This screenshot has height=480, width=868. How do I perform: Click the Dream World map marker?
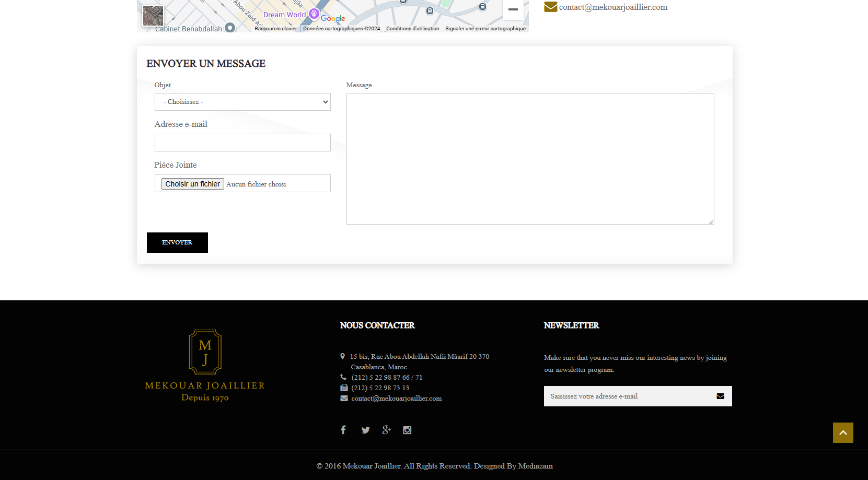(x=314, y=14)
